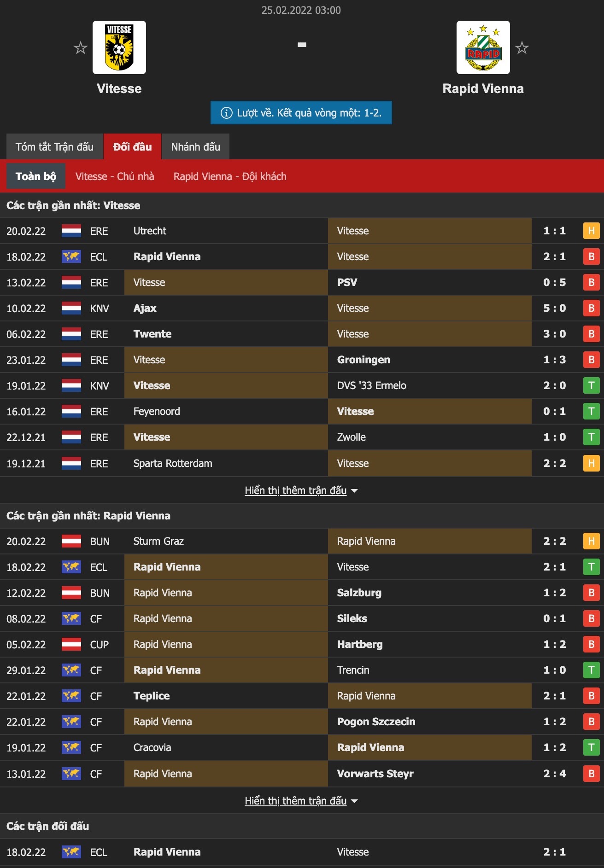Click Netherlands flag on Sparta Rotterdam row
This screenshot has width=604, height=868.
tap(71, 463)
